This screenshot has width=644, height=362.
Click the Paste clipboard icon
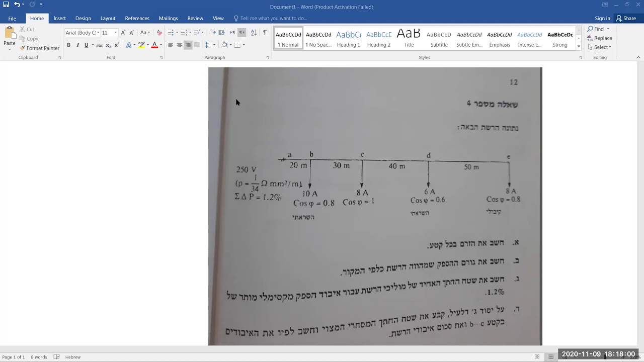coord(10,33)
